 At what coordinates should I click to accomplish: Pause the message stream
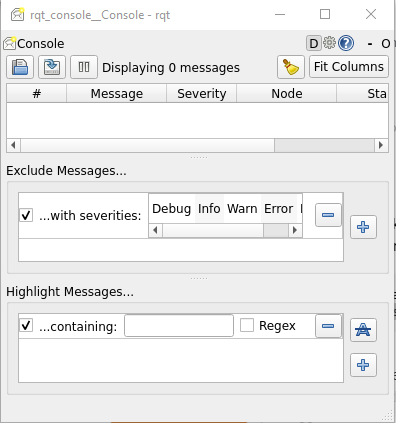point(84,67)
